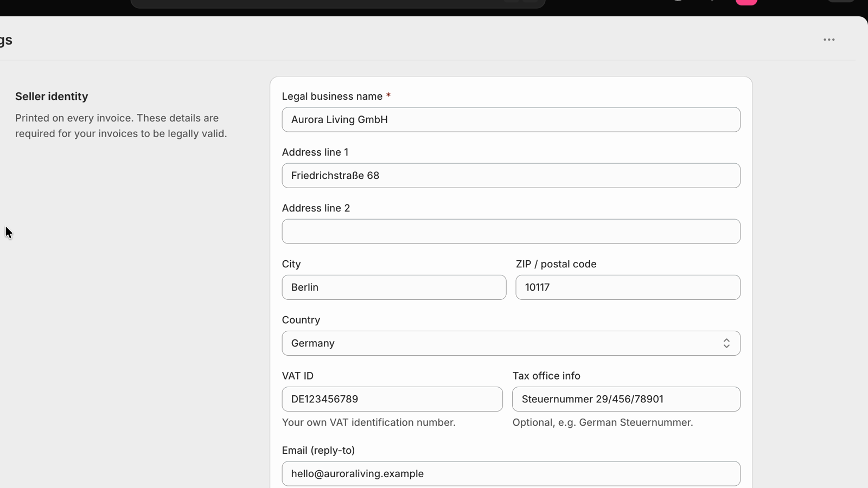868x488 pixels.
Task: Open the three-dot more actions menu
Action: point(829,40)
